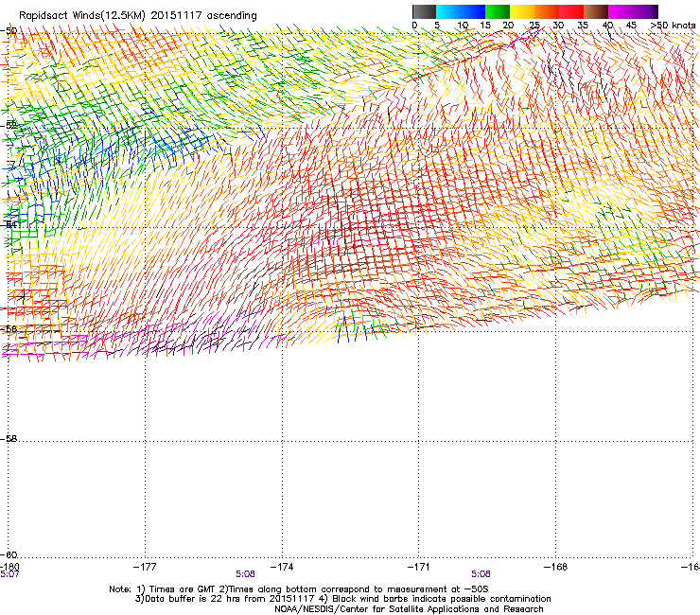Click the ">50 knots" legend label

[673, 26]
